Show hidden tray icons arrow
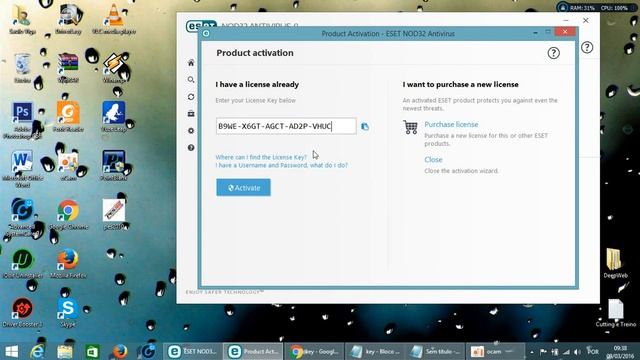The height and width of the screenshot is (360, 640). click(x=532, y=352)
